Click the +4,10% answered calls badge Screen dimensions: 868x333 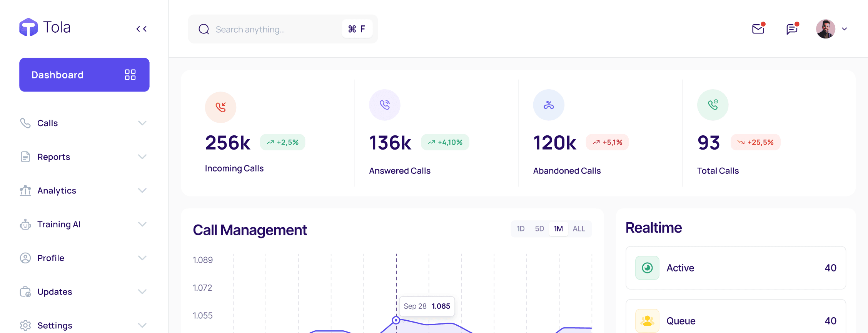[x=445, y=142]
